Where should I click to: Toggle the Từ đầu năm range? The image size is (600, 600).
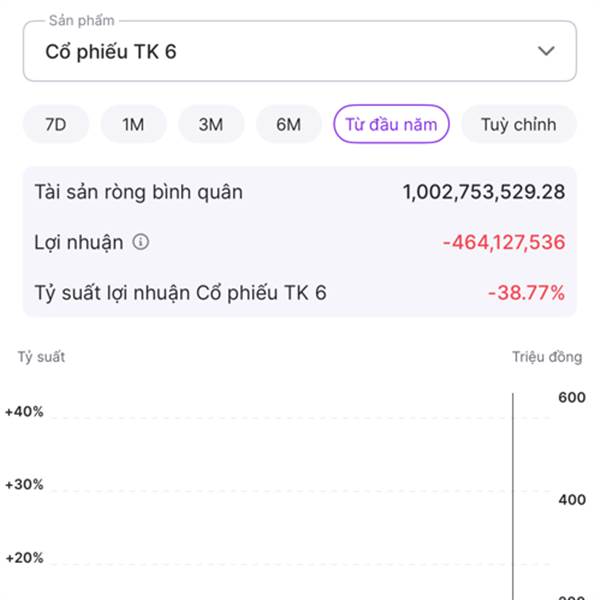392,125
